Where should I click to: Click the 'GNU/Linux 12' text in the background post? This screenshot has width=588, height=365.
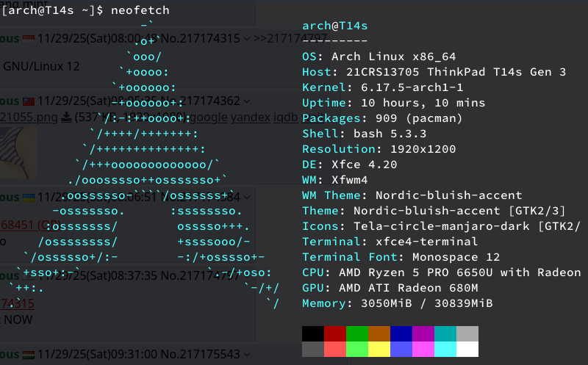[41, 67]
